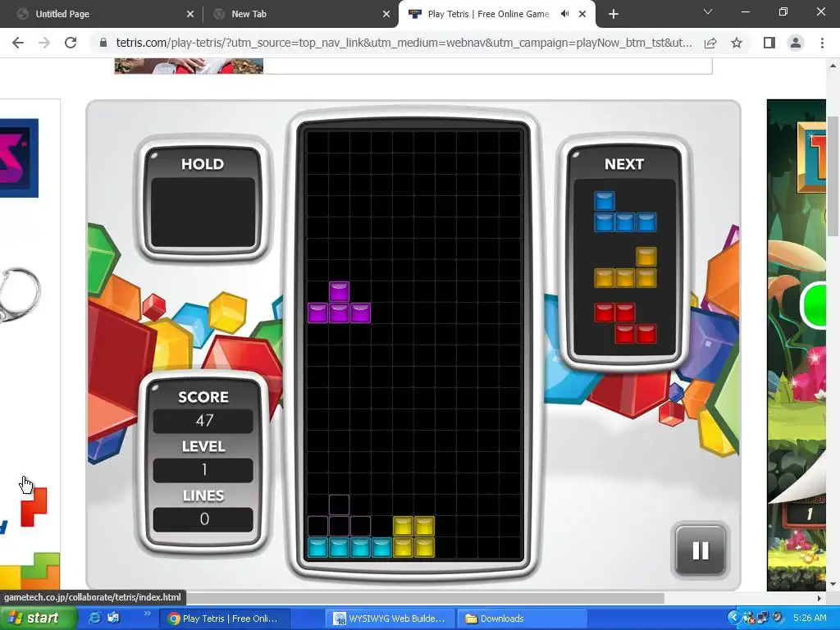This screenshot has height=630, width=840.
Task: Open the Chrome profile menu
Action: 796,43
